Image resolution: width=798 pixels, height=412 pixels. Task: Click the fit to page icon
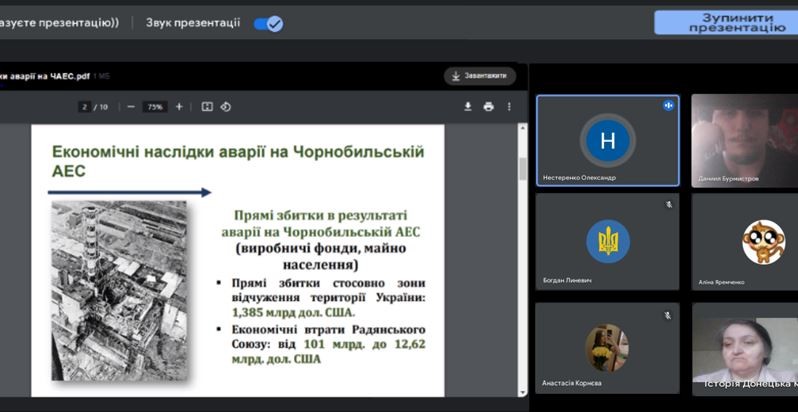click(207, 107)
